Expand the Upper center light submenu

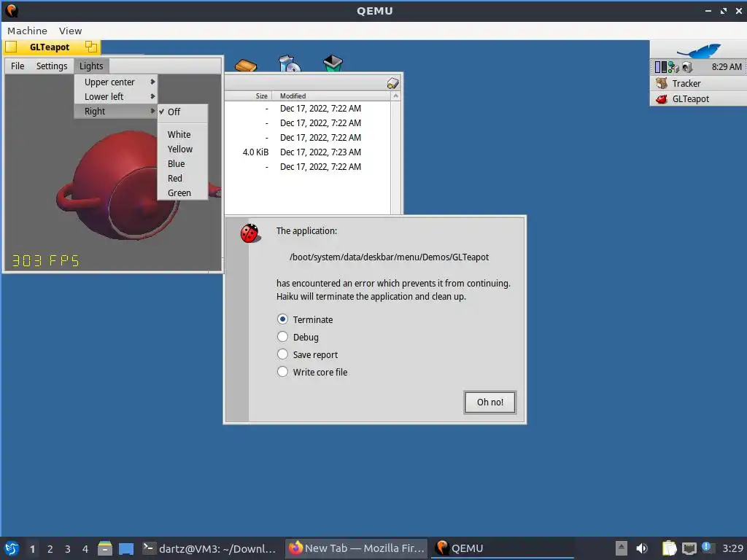tap(116, 82)
